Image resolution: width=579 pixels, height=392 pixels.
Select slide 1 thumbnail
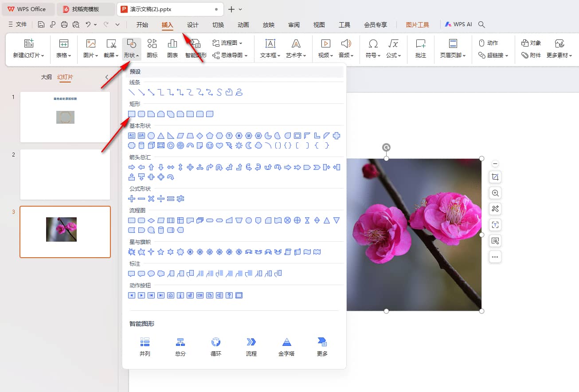point(65,117)
